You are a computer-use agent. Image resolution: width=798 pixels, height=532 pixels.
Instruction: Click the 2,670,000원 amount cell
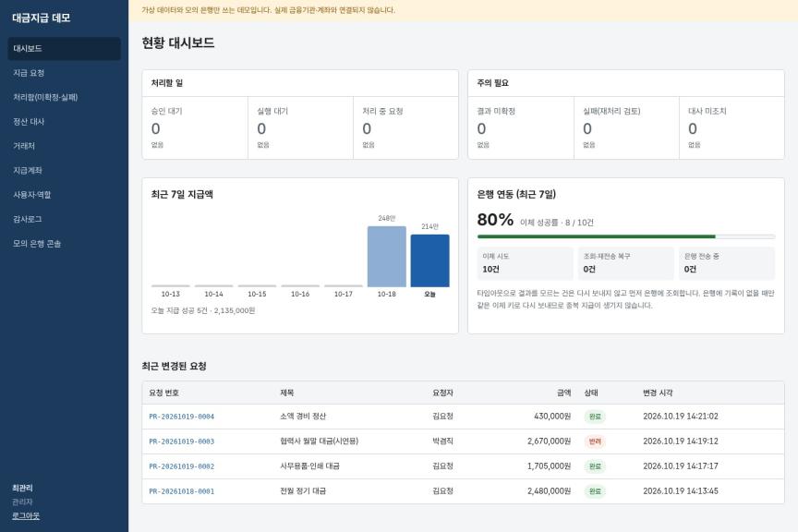coord(550,441)
